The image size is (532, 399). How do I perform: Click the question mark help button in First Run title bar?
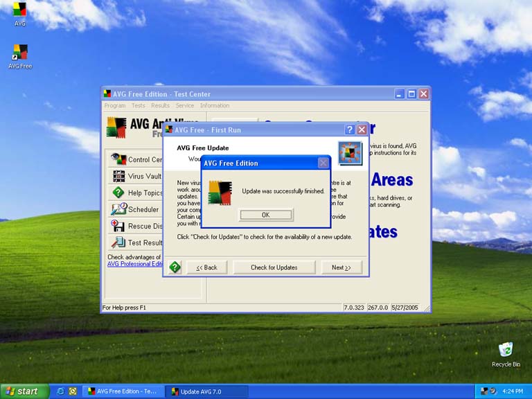pyautogui.click(x=350, y=130)
